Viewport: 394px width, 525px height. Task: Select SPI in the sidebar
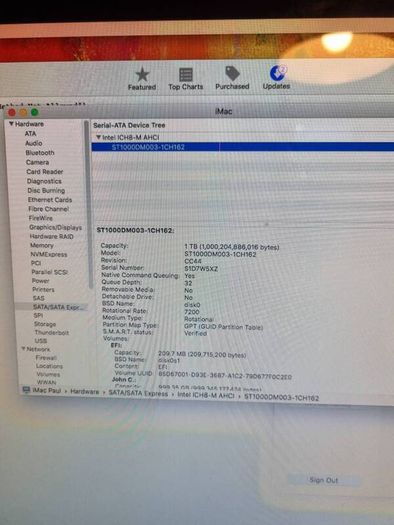click(x=38, y=315)
